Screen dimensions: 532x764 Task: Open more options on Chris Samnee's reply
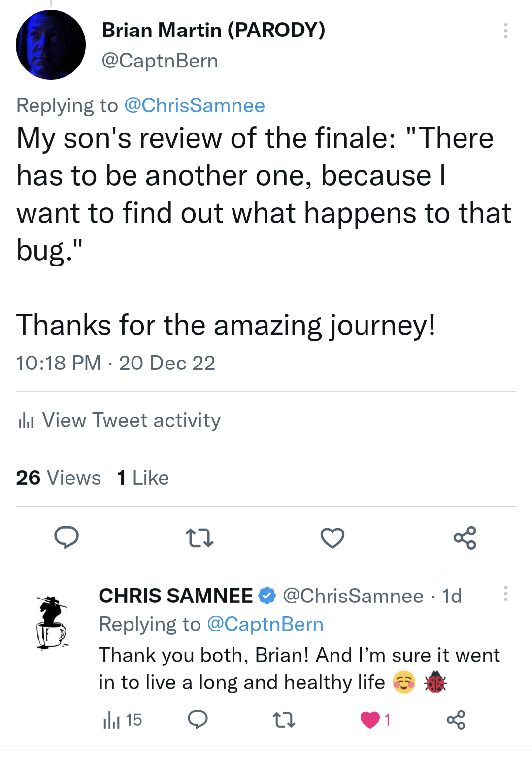click(x=505, y=594)
